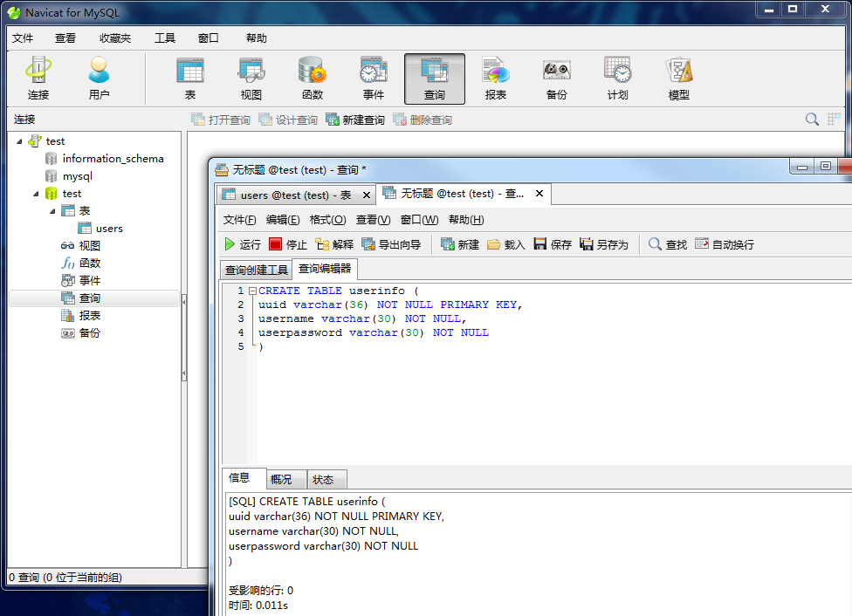Image resolution: width=852 pixels, height=616 pixels.
Task: Click 打开查询 button
Action: coord(221,120)
